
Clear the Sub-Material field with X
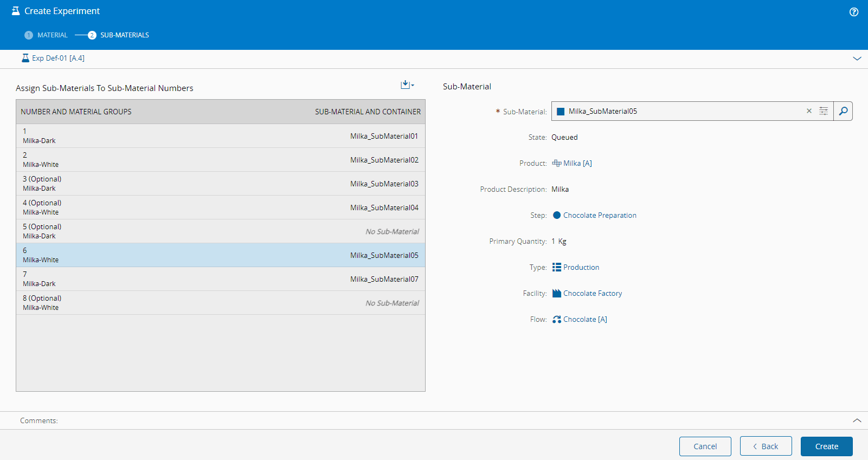[x=809, y=111]
